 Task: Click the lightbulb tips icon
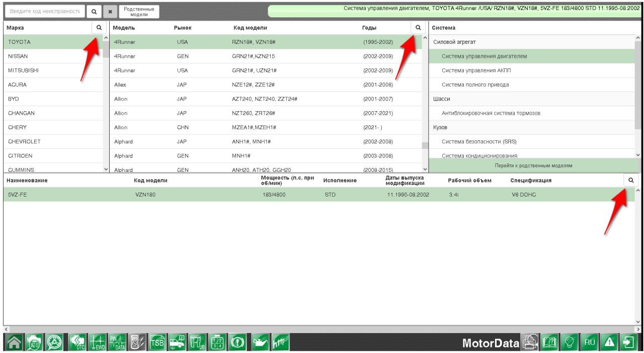click(x=569, y=342)
